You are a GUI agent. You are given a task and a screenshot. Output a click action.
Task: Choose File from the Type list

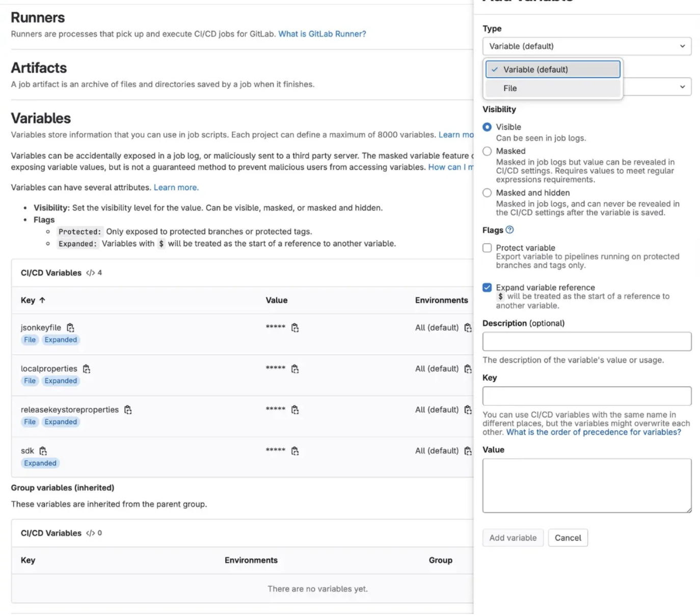[553, 88]
